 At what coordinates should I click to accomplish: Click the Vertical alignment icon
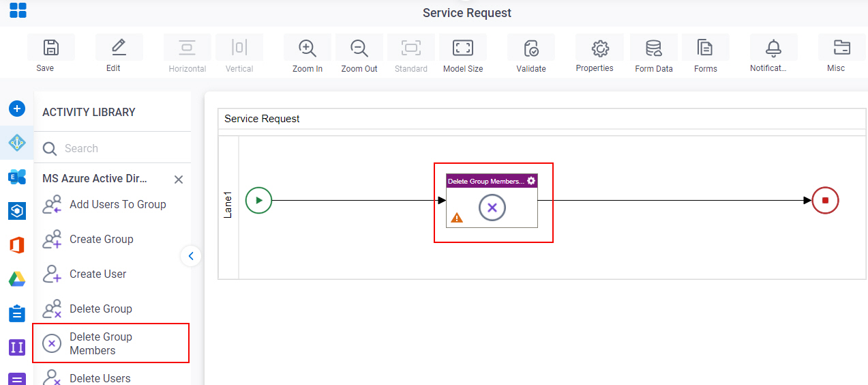[239, 48]
